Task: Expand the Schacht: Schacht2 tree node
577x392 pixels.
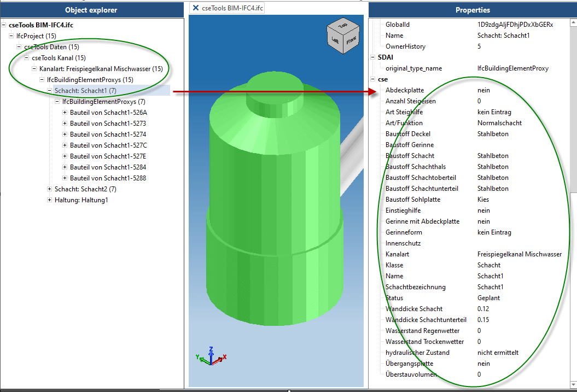Action: pyautogui.click(x=50, y=189)
